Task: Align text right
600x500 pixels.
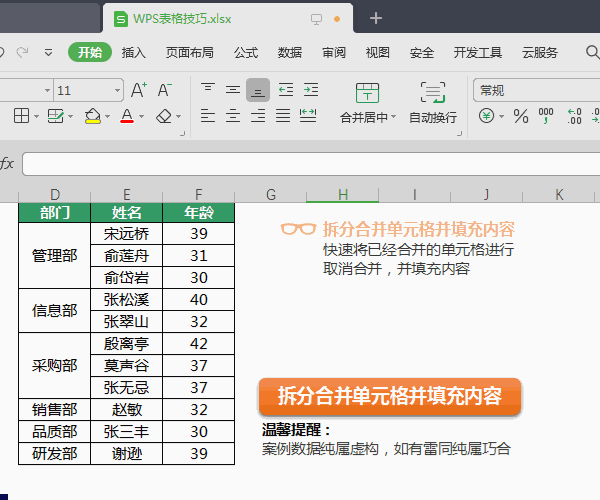Action: (x=258, y=116)
